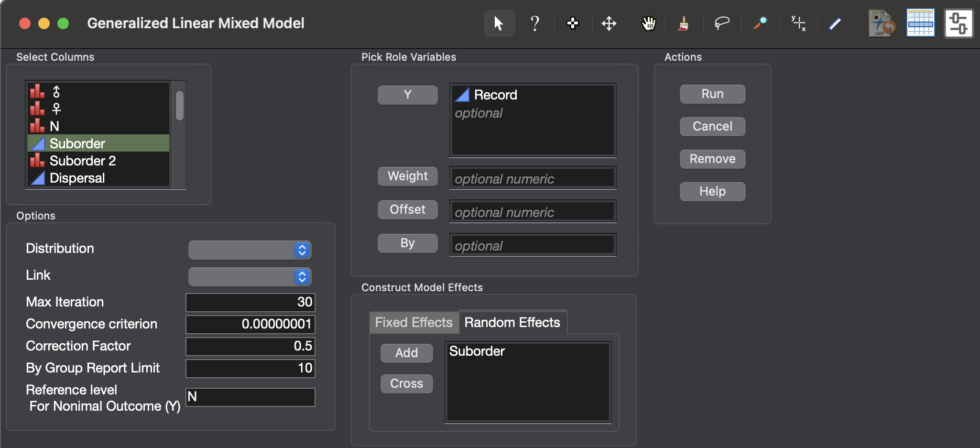Screen dimensions: 980x448
Task: Open the Link function dropdown
Action: [x=249, y=276]
